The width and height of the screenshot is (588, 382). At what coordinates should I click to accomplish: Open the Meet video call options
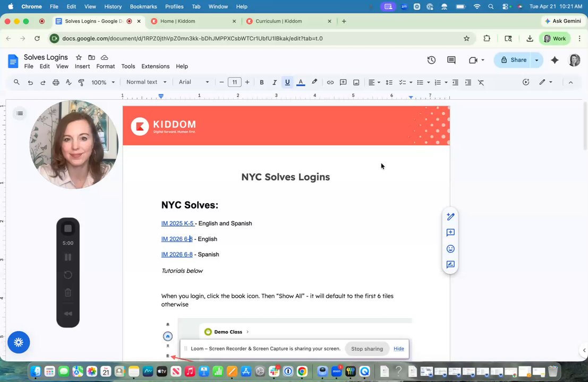(x=476, y=60)
